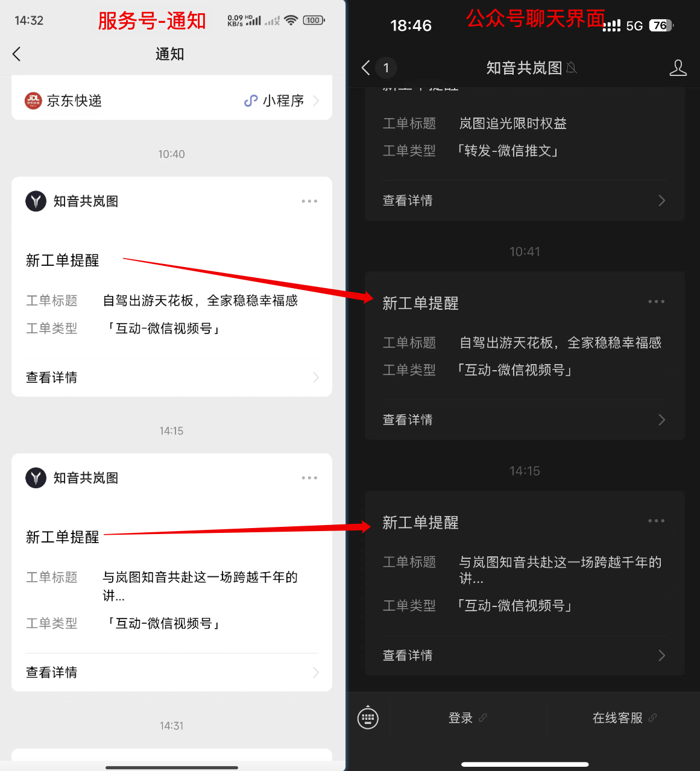Image resolution: width=700 pixels, height=771 pixels.
Task: Open more options on 14:15 light card
Action: click(309, 477)
